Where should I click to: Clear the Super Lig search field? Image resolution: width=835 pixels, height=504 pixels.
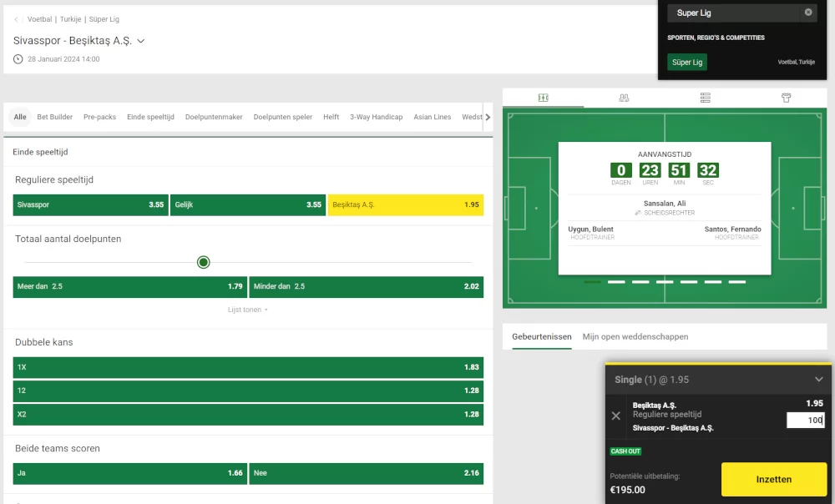(807, 13)
